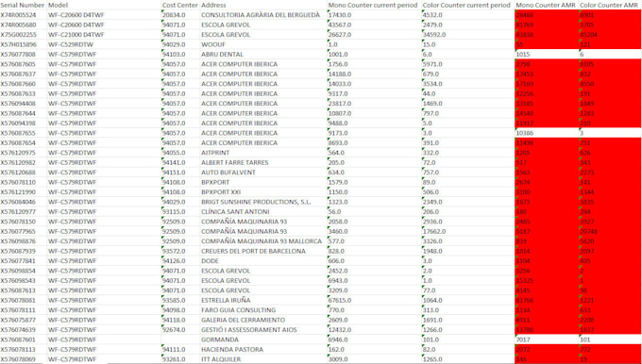This screenshot has width=642, height=364.
Task: Select address cell BPXPORT XXI
Action: [221, 191]
